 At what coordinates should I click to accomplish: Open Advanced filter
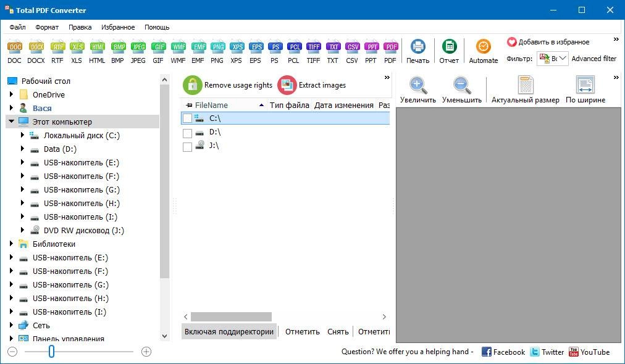[594, 59]
